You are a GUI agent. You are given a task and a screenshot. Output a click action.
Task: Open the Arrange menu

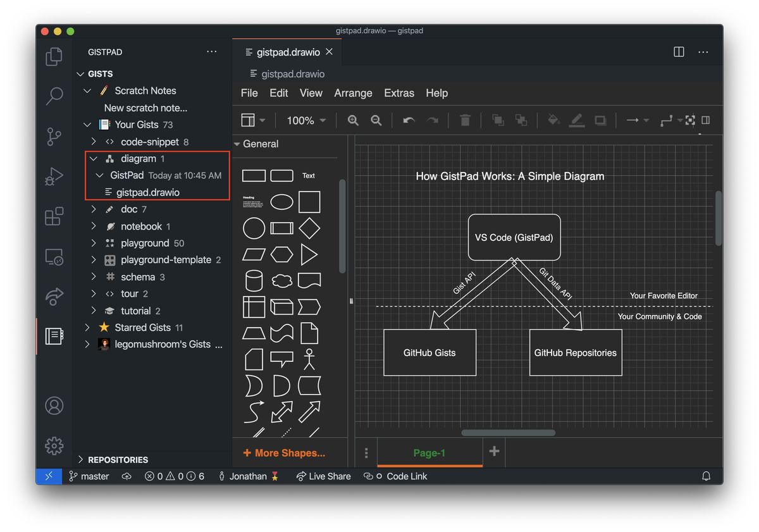pyautogui.click(x=353, y=93)
